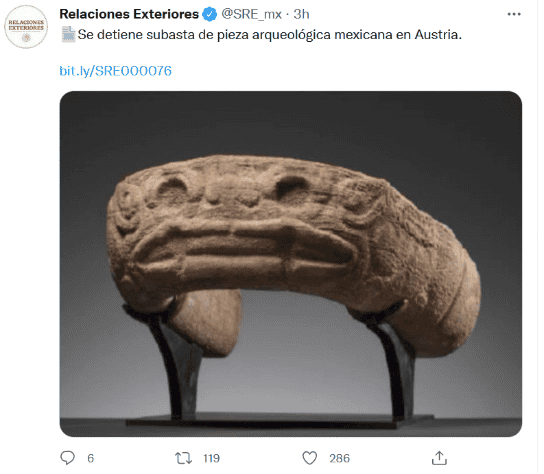Click the @SRE_mx handle

[251, 14]
